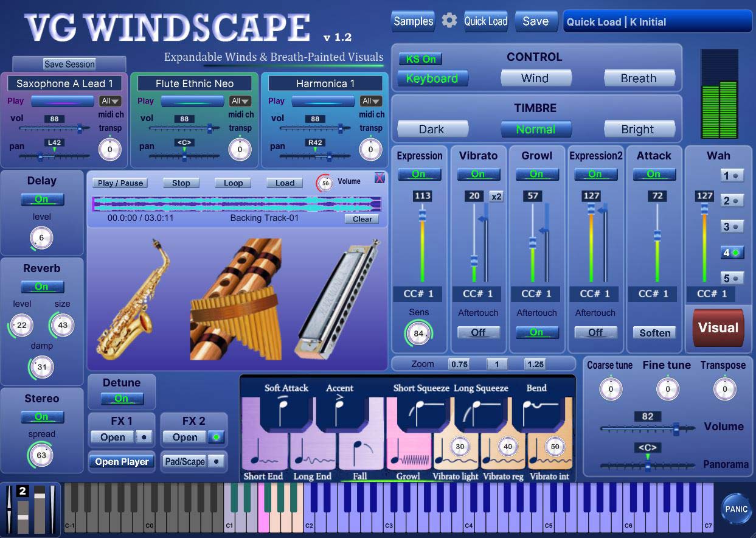Click the Panorama slider
The image size is (756, 538).
click(x=648, y=466)
